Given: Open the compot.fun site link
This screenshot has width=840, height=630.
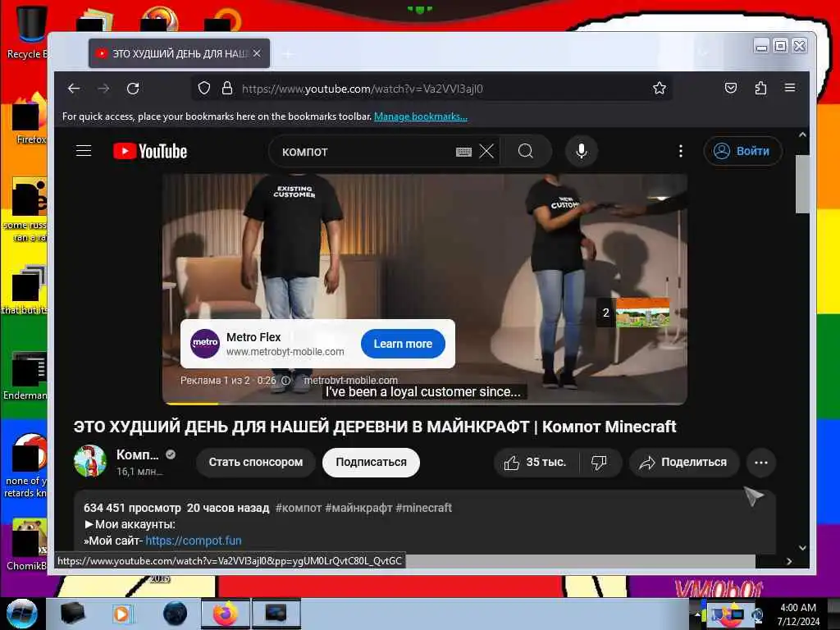Looking at the screenshot, I should [x=194, y=541].
